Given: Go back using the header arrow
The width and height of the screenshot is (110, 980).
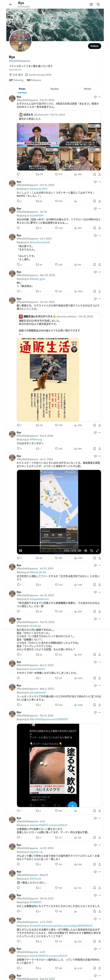Looking at the screenshot, I should tap(10, 5).
